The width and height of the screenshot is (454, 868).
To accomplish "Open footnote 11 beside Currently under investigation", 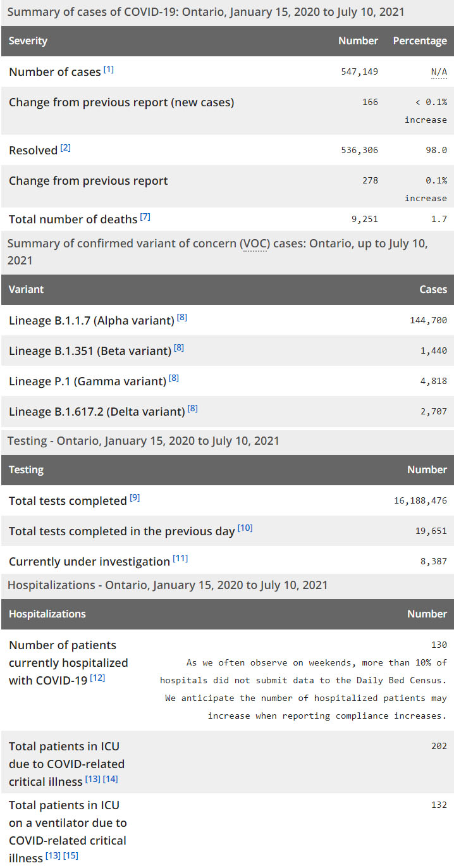I will 180,559.
